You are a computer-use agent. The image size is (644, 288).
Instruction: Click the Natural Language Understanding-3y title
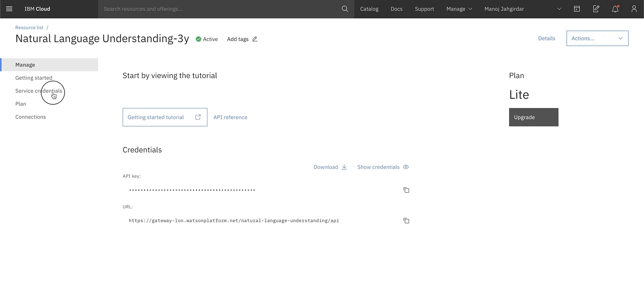coord(102,39)
